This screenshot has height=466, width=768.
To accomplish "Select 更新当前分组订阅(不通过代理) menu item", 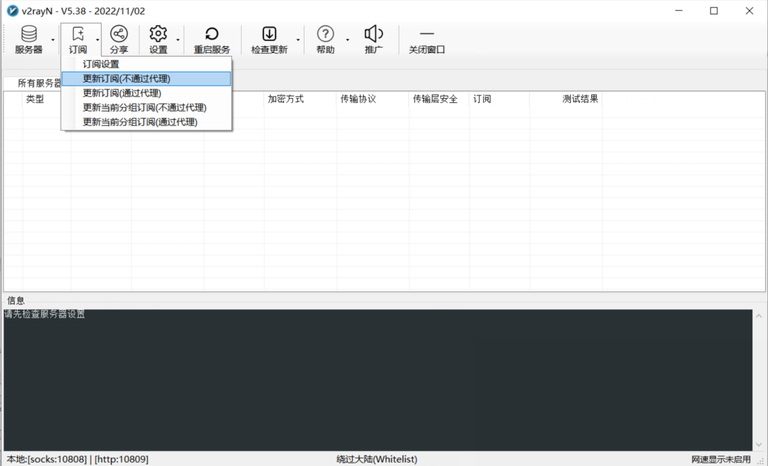I will click(x=144, y=107).
